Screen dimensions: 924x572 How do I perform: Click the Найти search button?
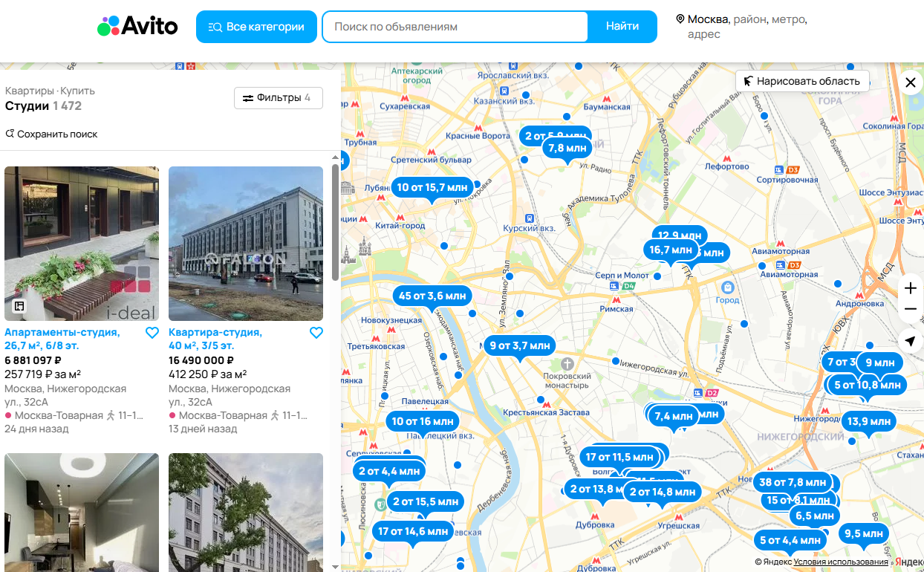tap(622, 27)
